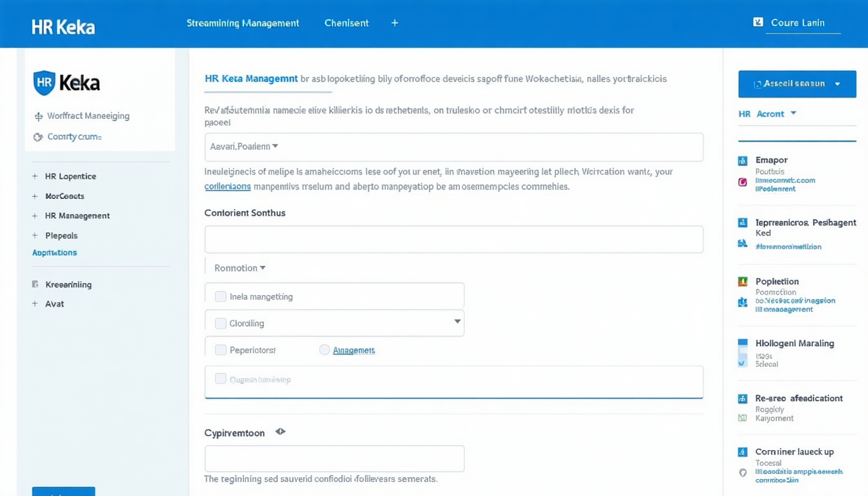Image resolution: width=868 pixels, height=496 pixels.
Task: Select the HR Keta Managemnt tab heading
Action: [251, 79]
